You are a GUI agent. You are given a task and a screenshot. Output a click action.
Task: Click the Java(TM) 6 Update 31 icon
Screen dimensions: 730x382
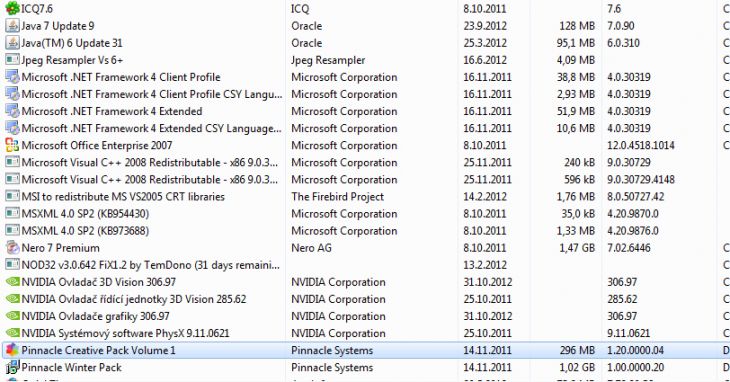coord(12,43)
